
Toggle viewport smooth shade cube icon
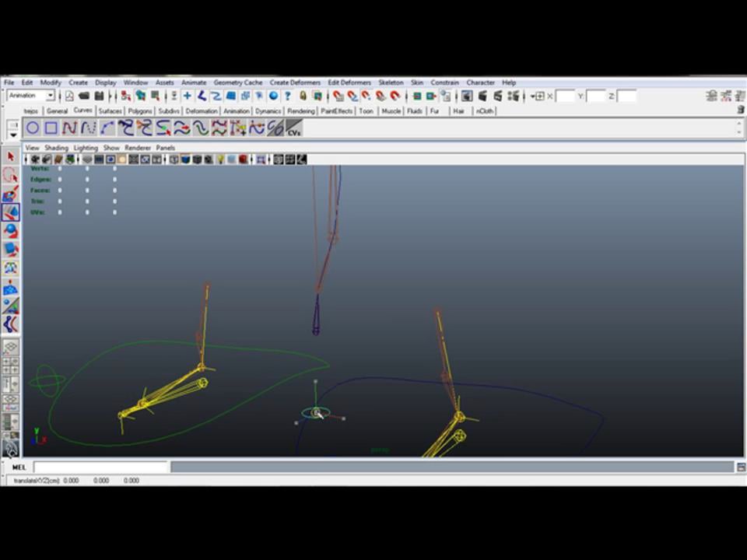point(186,159)
